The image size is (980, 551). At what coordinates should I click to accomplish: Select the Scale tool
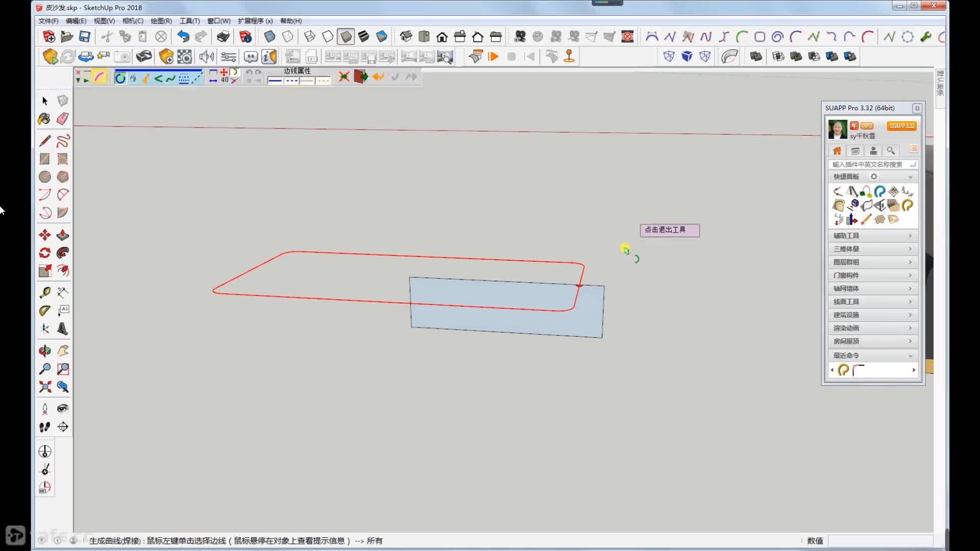45,270
